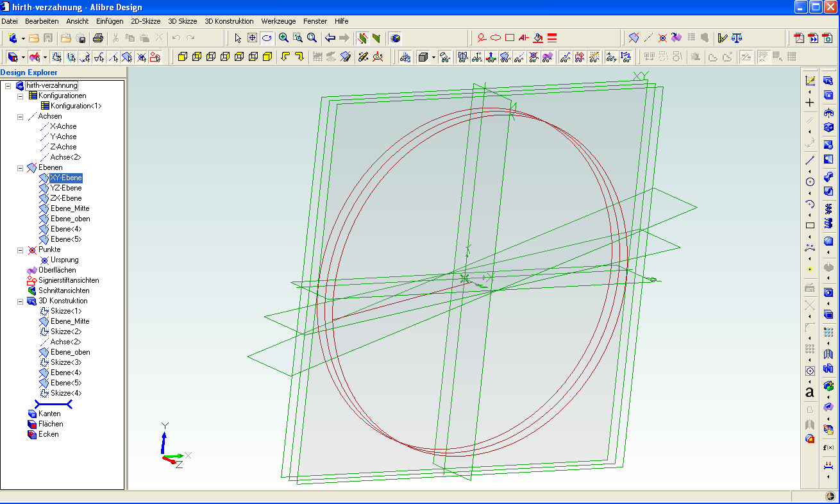Collapse the 3D Konstruktion tree node

click(x=20, y=301)
